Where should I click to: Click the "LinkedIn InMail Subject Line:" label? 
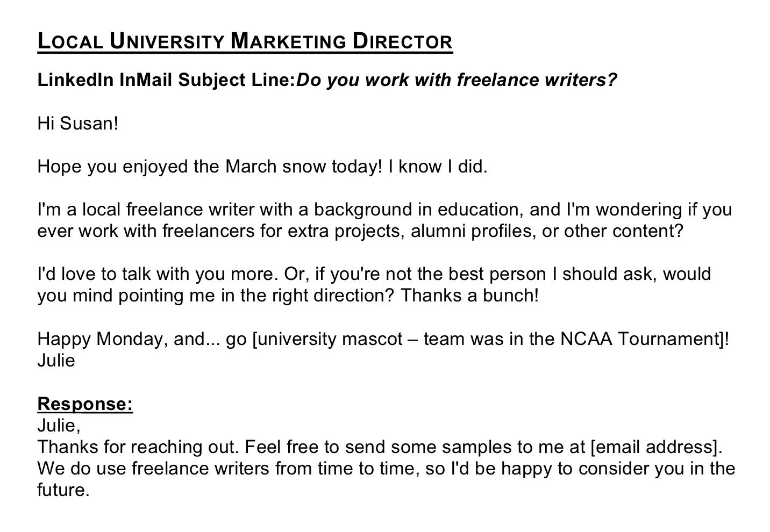click(x=166, y=80)
